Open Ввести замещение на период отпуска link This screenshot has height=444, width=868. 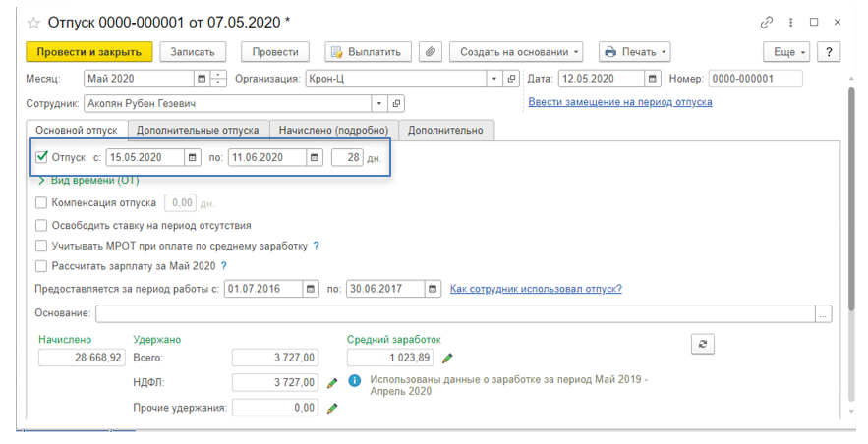pos(619,102)
